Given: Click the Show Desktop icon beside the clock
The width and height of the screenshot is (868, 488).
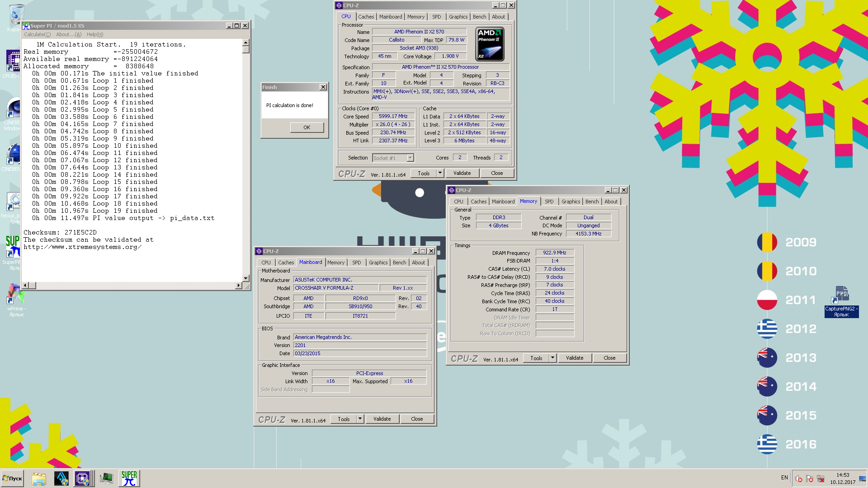Looking at the screenshot, I should 863,479.
